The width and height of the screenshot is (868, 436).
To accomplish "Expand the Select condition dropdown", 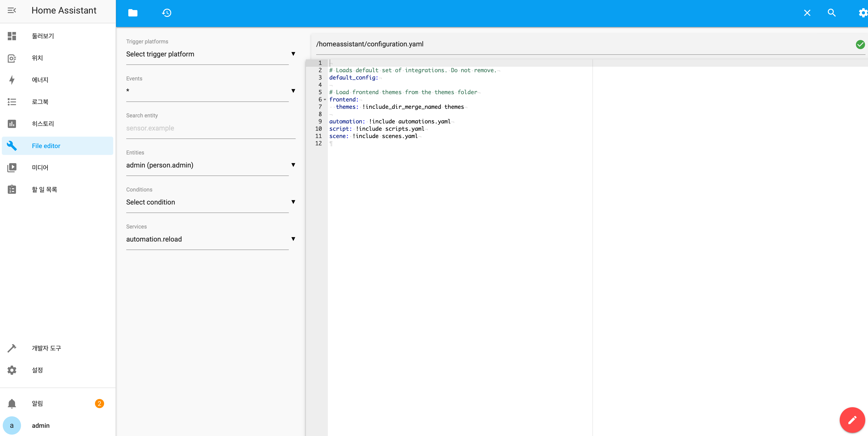I will [x=210, y=202].
